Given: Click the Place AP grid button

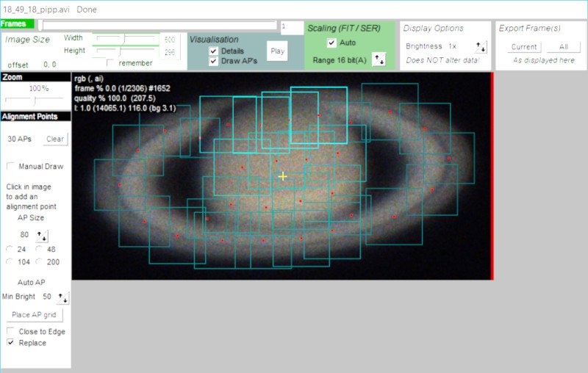Looking at the screenshot, I should (34, 314).
